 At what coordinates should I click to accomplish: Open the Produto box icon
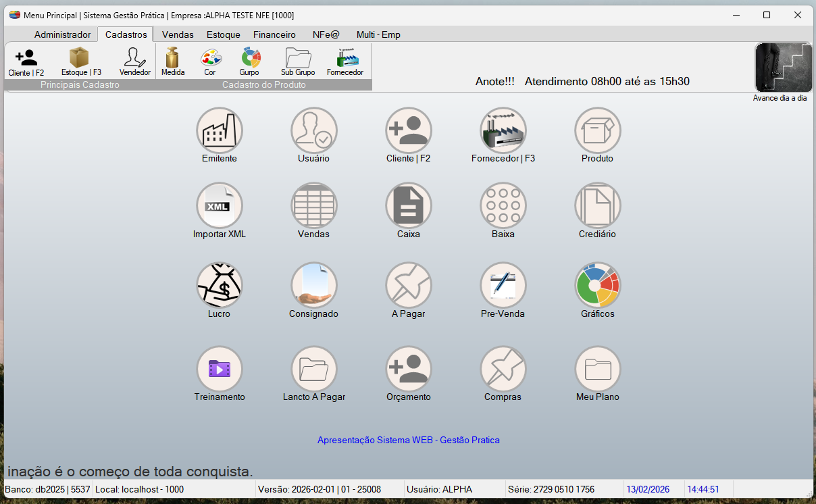pos(597,131)
